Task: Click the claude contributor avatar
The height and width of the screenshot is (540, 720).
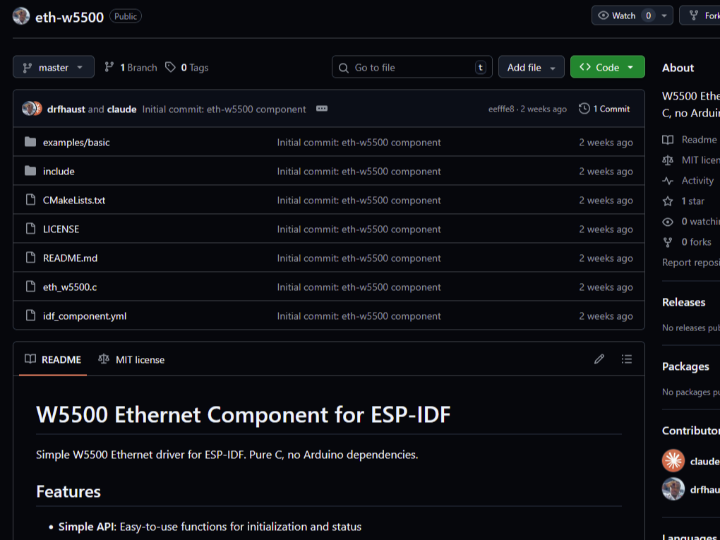Action: [673, 461]
